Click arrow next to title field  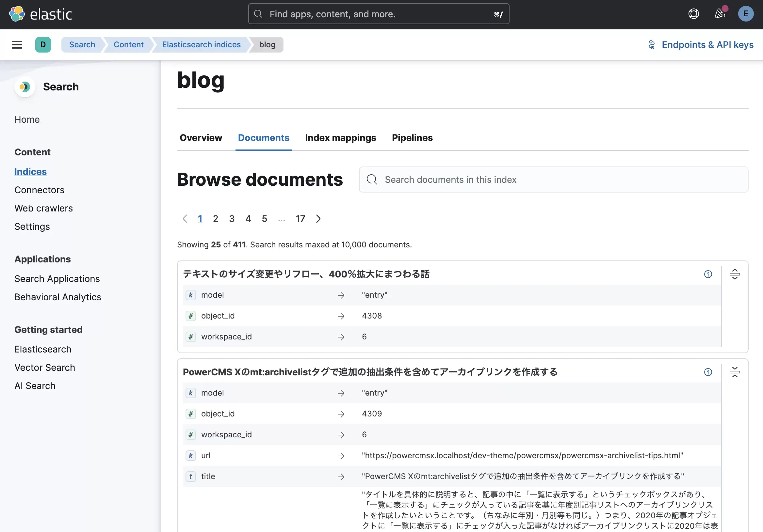(x=341, y=477)
